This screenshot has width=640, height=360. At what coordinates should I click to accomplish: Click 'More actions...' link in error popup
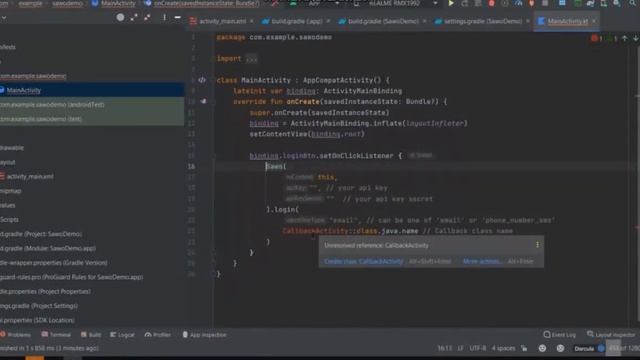click(x=482, y=261)
